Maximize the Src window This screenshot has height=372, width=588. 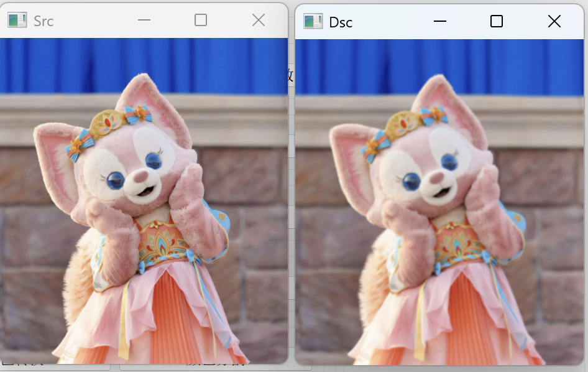[x=201, y=20]
